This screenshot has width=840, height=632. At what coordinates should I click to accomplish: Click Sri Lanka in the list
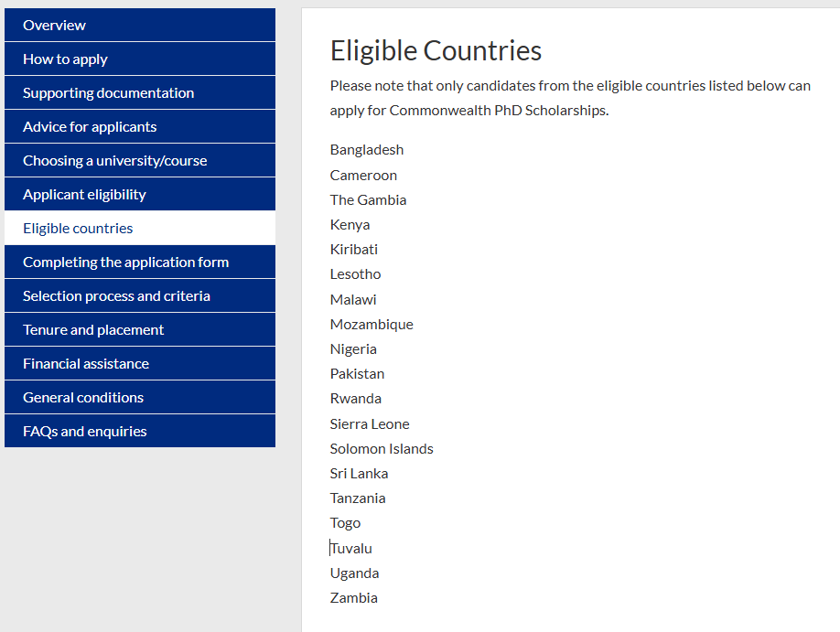tap(359, 473)
